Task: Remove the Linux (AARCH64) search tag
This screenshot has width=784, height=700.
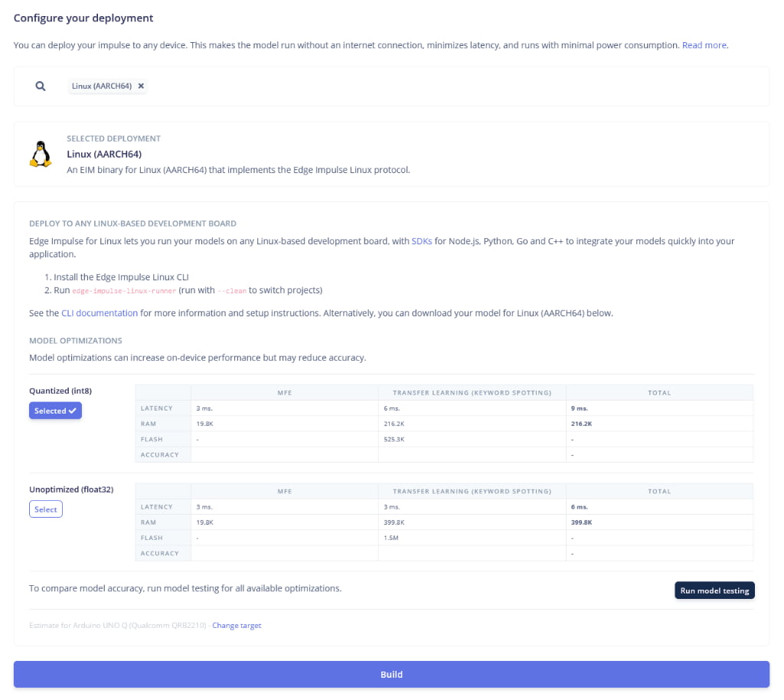Action: (141, 87)
